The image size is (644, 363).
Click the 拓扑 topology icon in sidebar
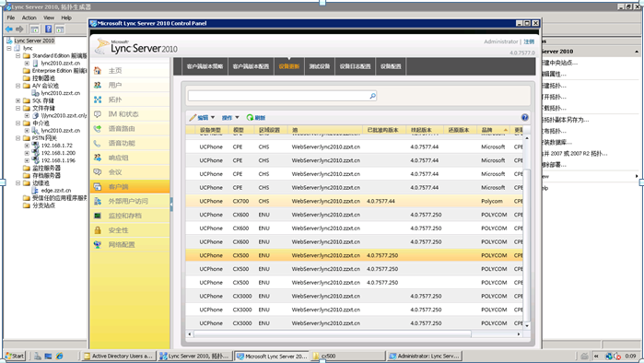click(98, 100)
